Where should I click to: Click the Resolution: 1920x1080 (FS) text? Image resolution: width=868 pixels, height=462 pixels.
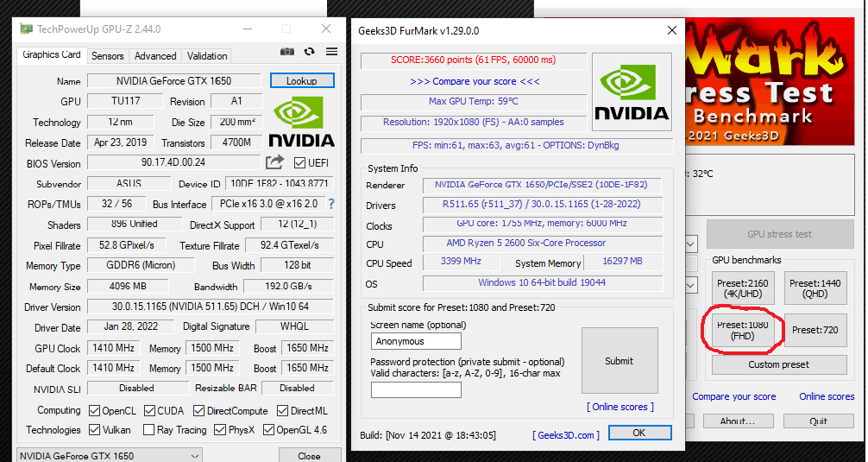[x=474, y=122]
